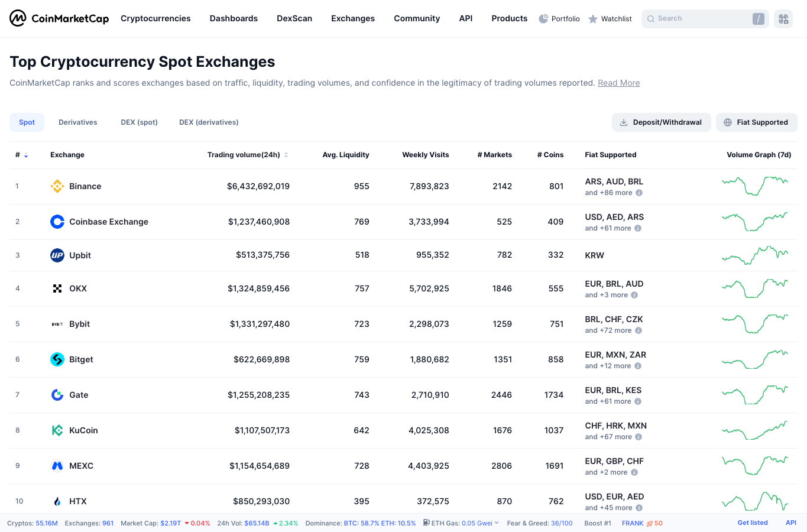View Upbit 7d volume graph
The height and width of the screenshot is (532, 807).
pyautogui.click(x=755, y=255)
